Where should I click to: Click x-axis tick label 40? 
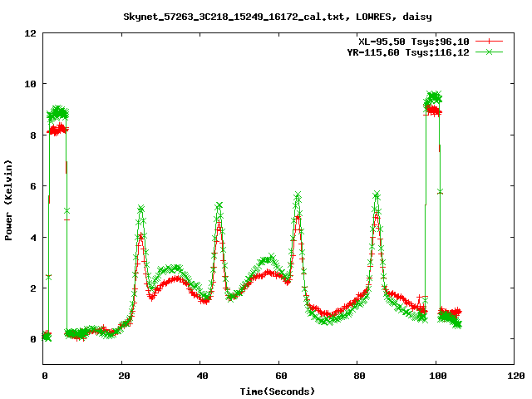point(202,376)
